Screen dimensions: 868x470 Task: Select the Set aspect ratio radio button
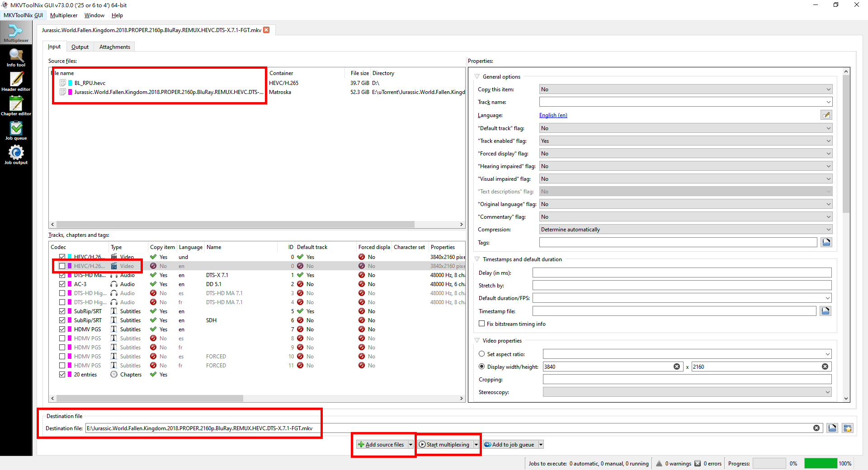coord(481,354)
